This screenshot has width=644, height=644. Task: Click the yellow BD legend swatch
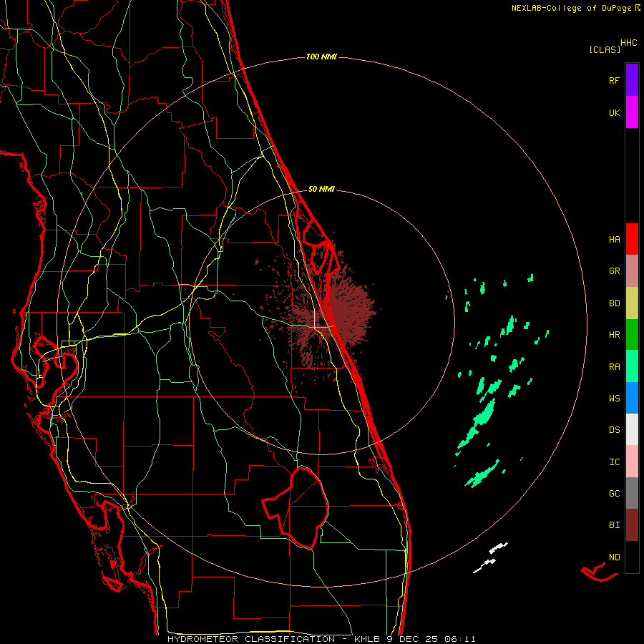[632, 303]
